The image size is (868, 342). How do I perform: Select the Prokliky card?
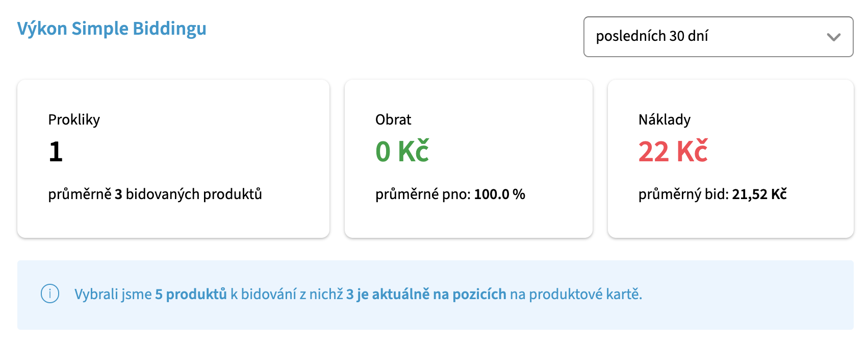[173, 159]
